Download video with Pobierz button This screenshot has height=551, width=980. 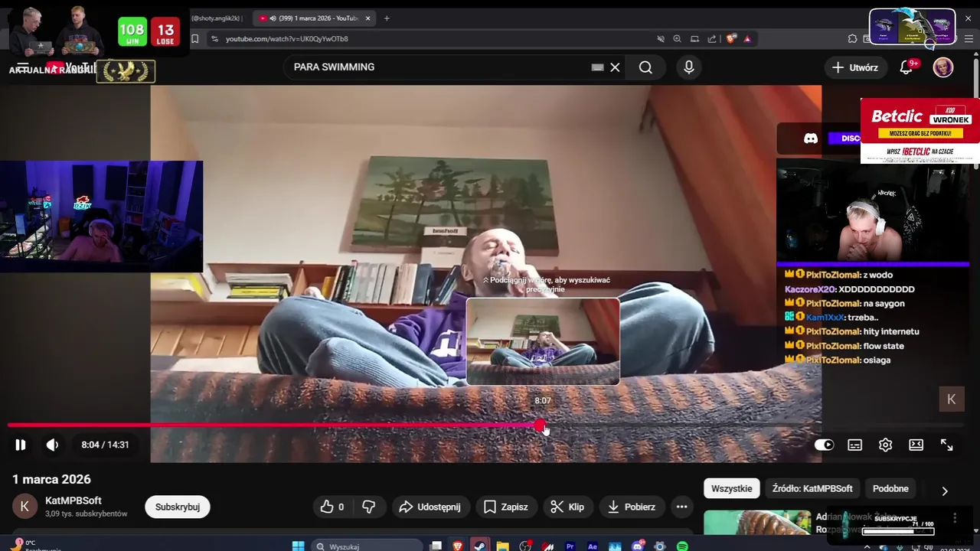632,507
